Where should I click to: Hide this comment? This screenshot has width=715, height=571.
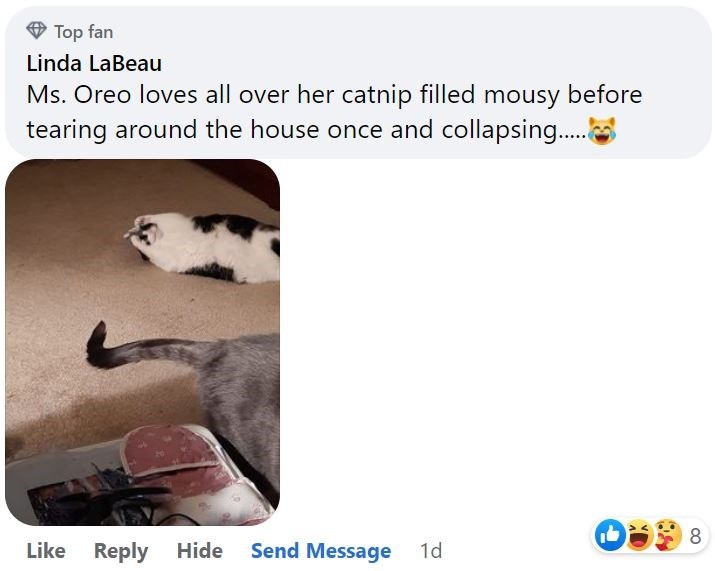coord(200,550)
